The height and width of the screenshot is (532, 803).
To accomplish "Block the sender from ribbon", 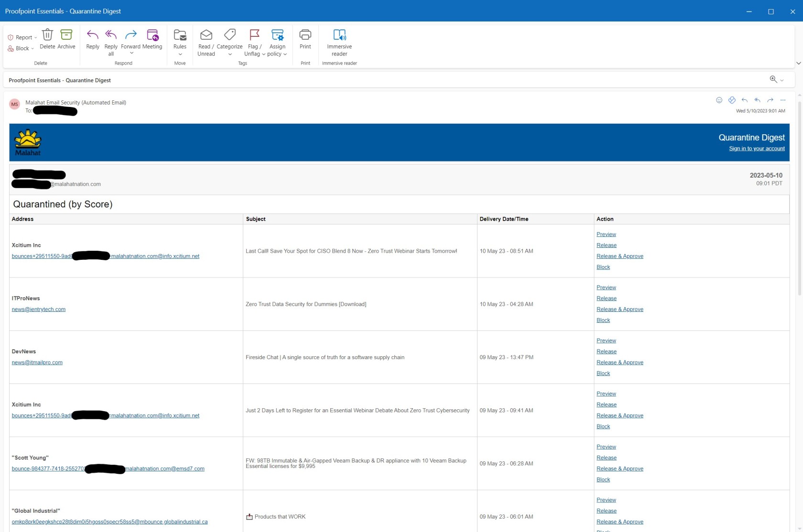I will 19,48.
